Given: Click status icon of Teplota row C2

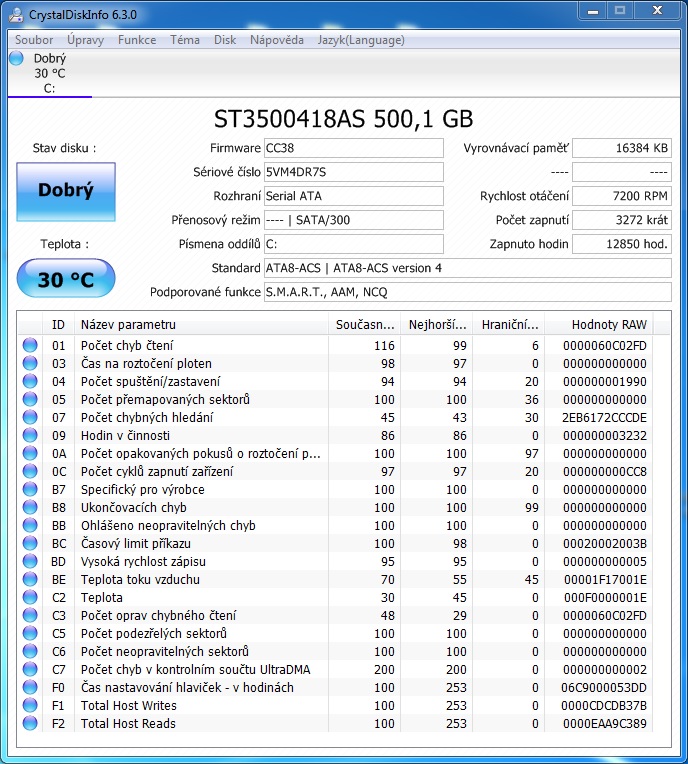Looking at the screenshot, I should (x=31, y=597).
